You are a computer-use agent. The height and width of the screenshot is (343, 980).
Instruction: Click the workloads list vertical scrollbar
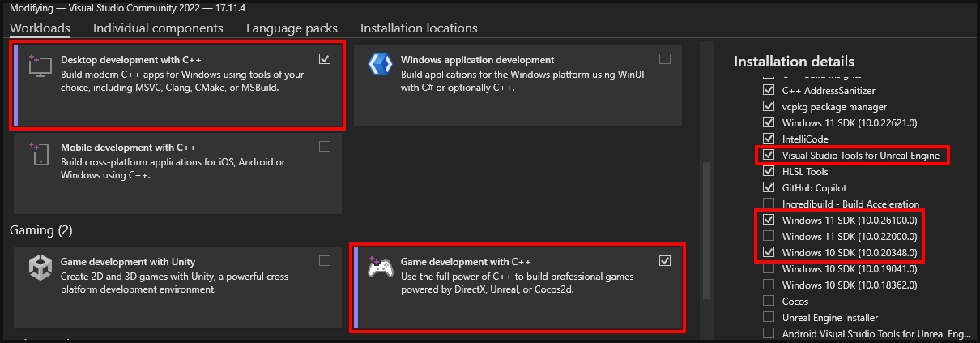tap(706, 231)
